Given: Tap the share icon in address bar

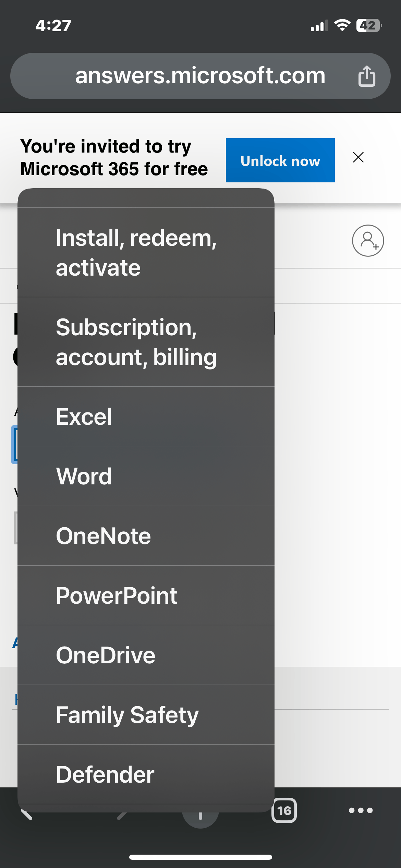Looking at the screenshot, I should tap(367, 76).
